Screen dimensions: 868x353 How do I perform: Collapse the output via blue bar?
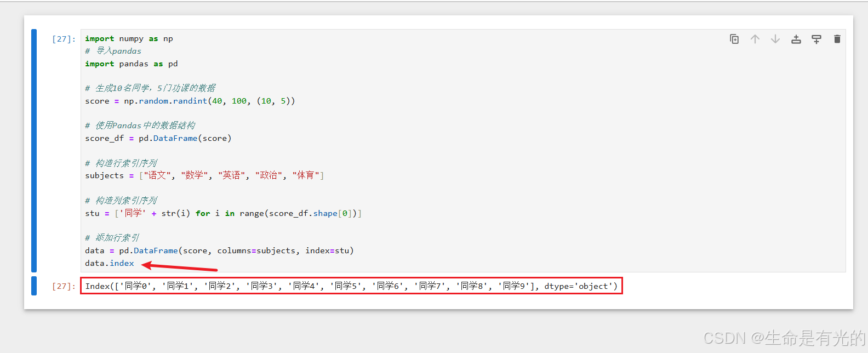coord(34,286)
